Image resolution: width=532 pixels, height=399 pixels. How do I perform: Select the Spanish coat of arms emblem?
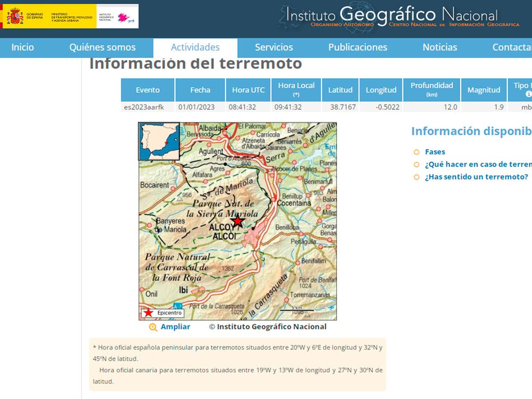coord(16,16)
